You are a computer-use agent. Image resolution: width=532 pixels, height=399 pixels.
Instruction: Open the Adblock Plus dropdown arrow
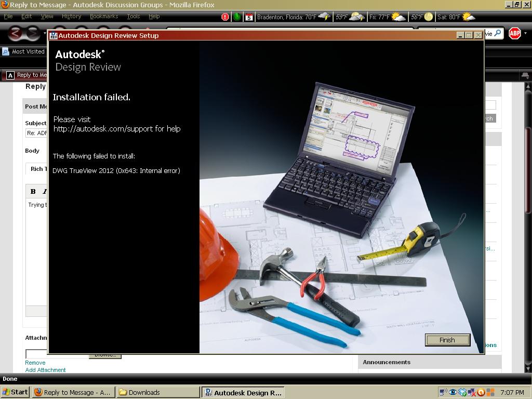[526, 33]
